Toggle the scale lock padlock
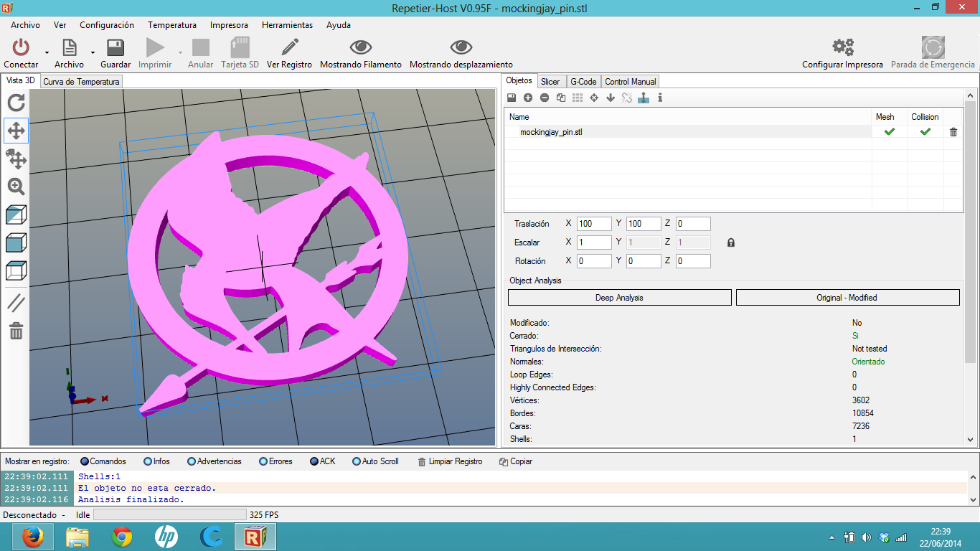Viewport: 980px width, 551px height. (731, 242)
